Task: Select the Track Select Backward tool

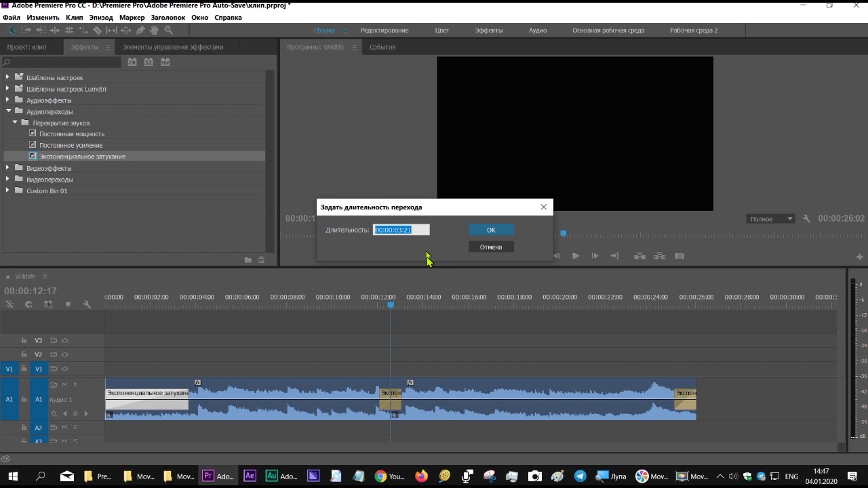Action: [x=41, y=30]
